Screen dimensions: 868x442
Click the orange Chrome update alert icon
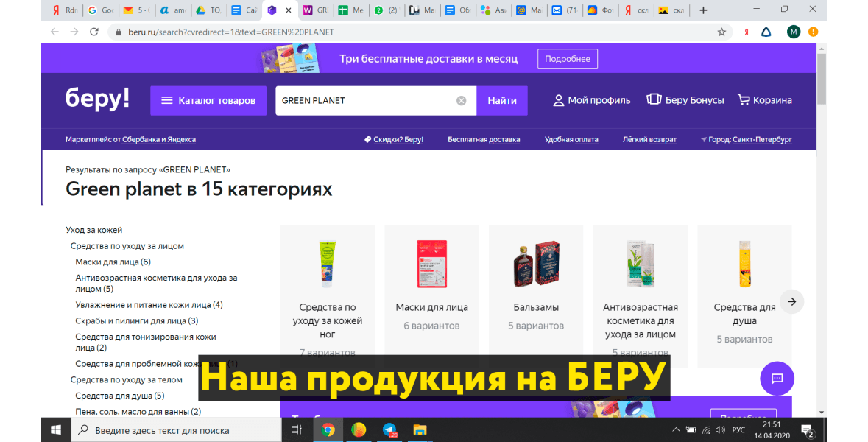(813, 32)
